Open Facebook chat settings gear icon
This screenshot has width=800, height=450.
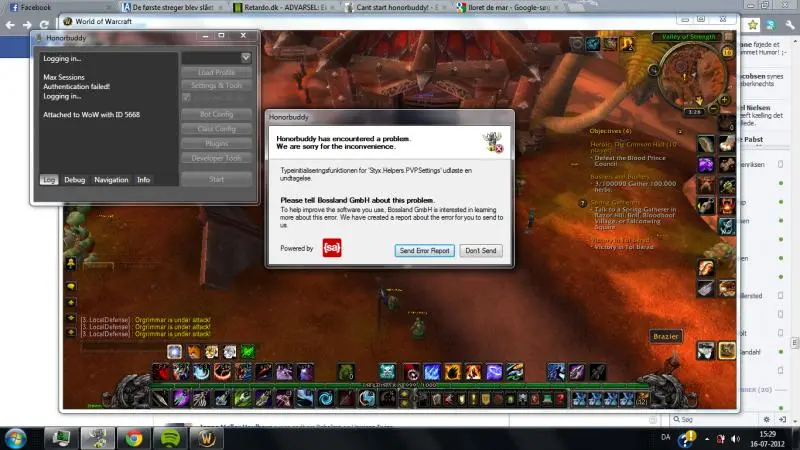point(767,419)
